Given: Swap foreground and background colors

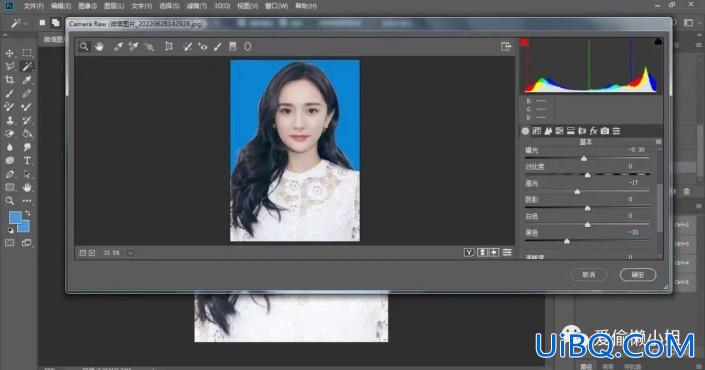Looking at the screenshot, I should (x=28, y=213).
